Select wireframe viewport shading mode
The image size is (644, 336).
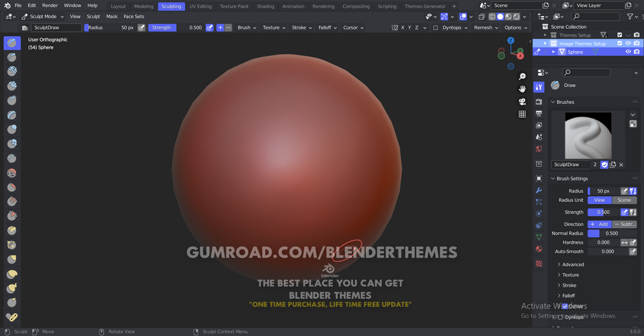(x=492, y=17)
